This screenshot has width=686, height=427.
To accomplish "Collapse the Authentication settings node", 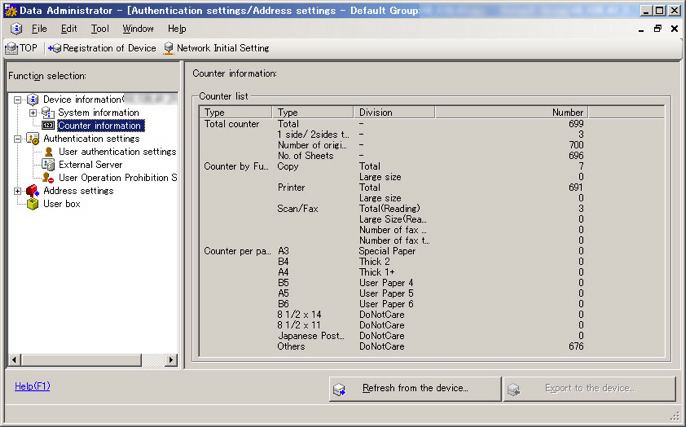I will pyautogui.click(x=18, y=139).
